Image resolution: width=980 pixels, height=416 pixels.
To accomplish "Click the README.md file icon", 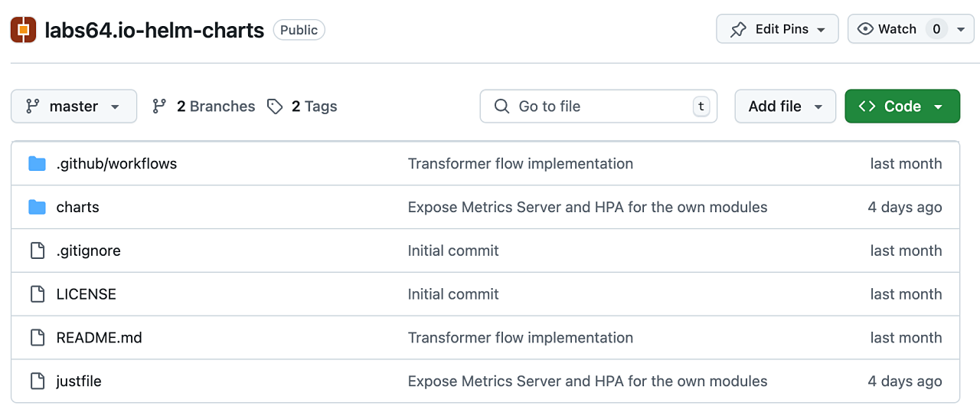I will tap(37, 338).
